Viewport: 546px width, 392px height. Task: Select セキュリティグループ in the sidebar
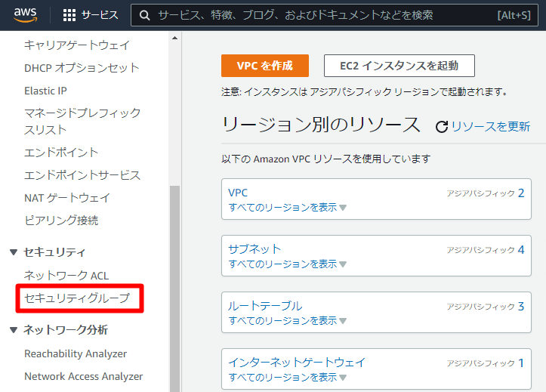pos(77,298)
